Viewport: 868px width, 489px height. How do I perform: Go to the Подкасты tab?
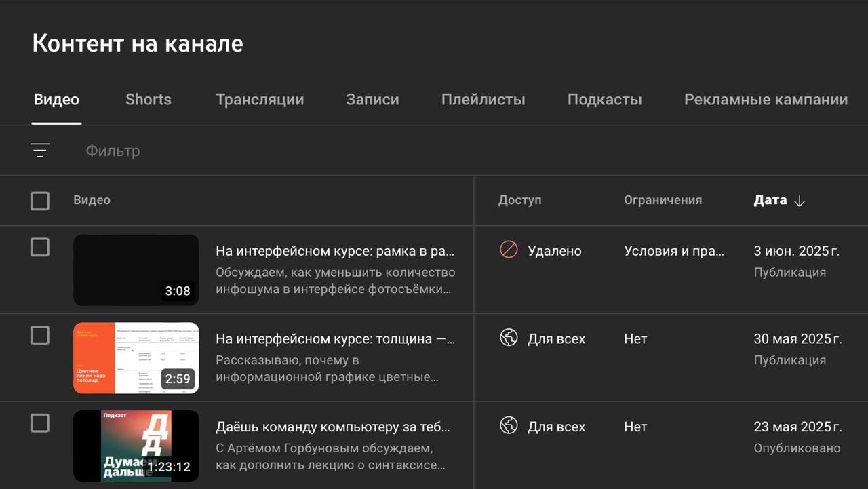(x=605, y=100)
